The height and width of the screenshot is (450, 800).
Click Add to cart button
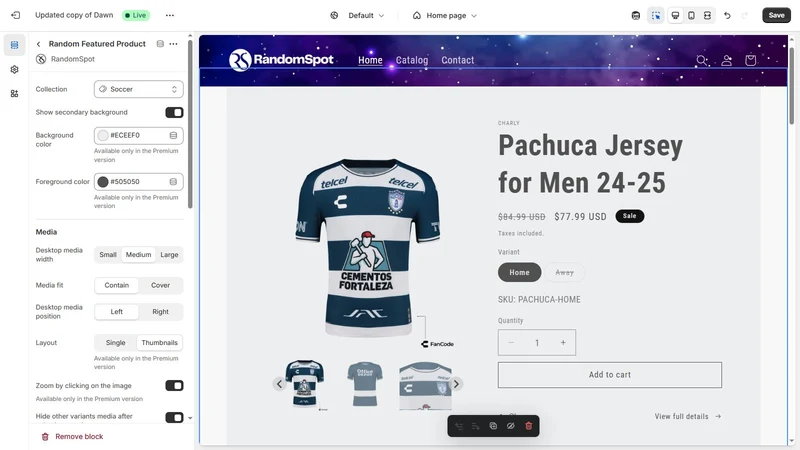tap(610, 375)
